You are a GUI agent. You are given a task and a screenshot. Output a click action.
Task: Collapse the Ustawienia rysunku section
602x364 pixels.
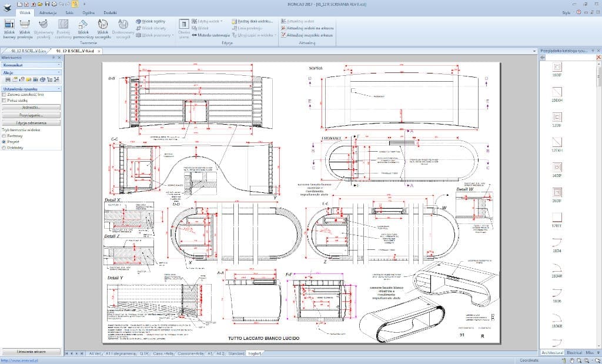point(59,88)
